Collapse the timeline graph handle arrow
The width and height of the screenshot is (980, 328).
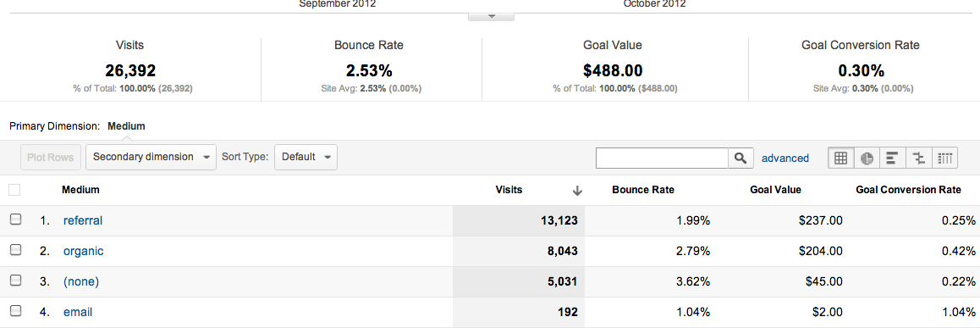[491, 16]
